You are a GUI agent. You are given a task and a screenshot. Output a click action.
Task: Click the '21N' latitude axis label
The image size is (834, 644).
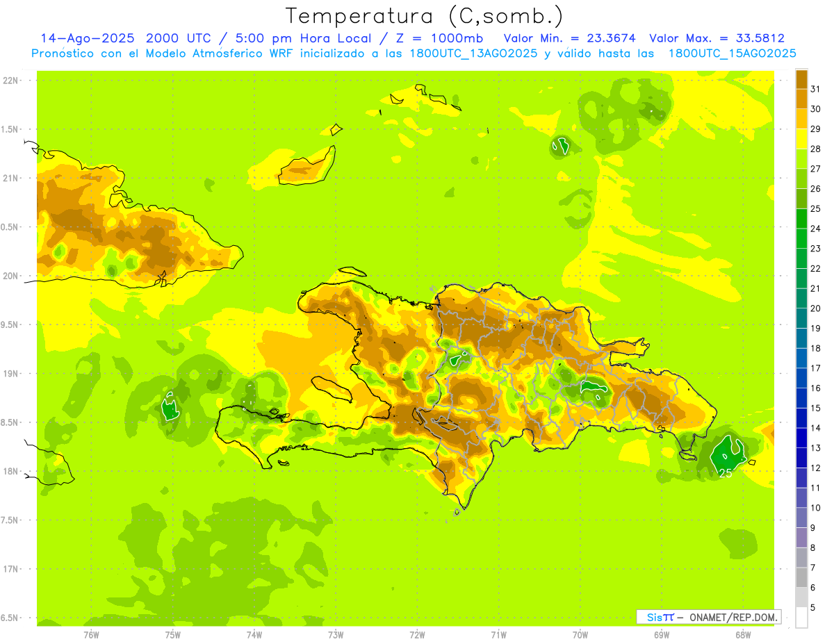(11, 178)
